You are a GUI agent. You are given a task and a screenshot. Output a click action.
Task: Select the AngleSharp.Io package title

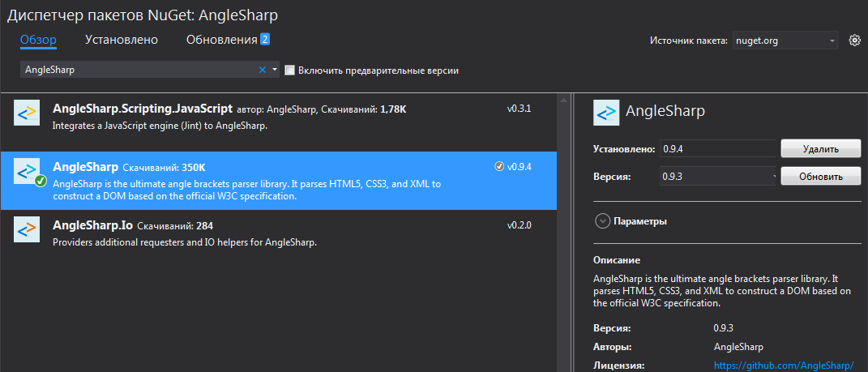point(92,226)
